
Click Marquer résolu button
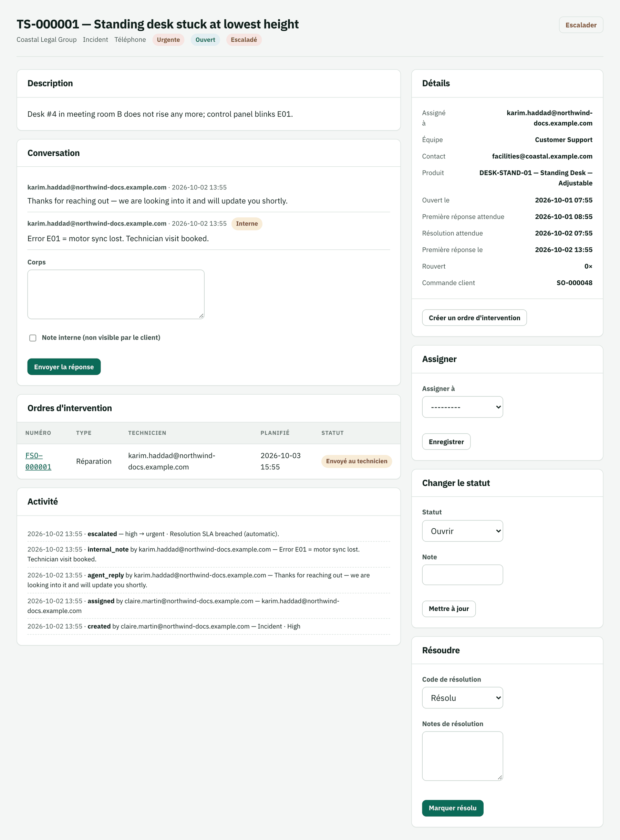pyautogui.click(x=452, y=808)
